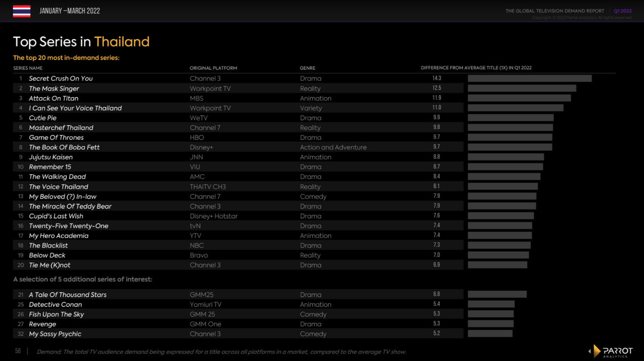The height and width of the screenshot is (361, 644).
Task: Click 'THE GLOBAL TELEVISION DEMAND REPORT' header text
Action: [x=555, y=11]
